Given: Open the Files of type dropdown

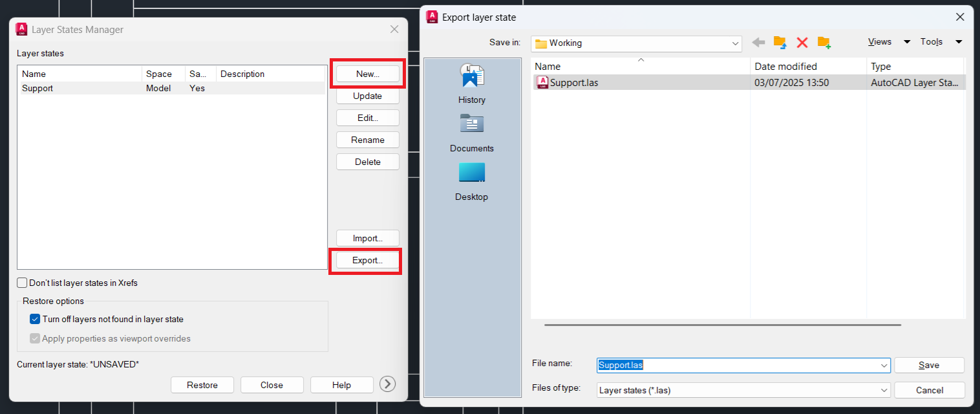Looking at the screenshot, I should click(884, 390).
